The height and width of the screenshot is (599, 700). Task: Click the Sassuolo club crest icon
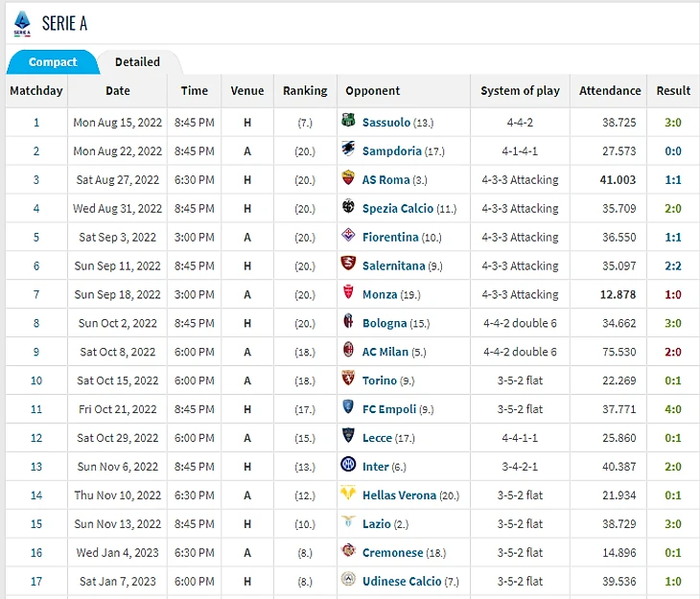pyautogui.click(x=348, y=122)
